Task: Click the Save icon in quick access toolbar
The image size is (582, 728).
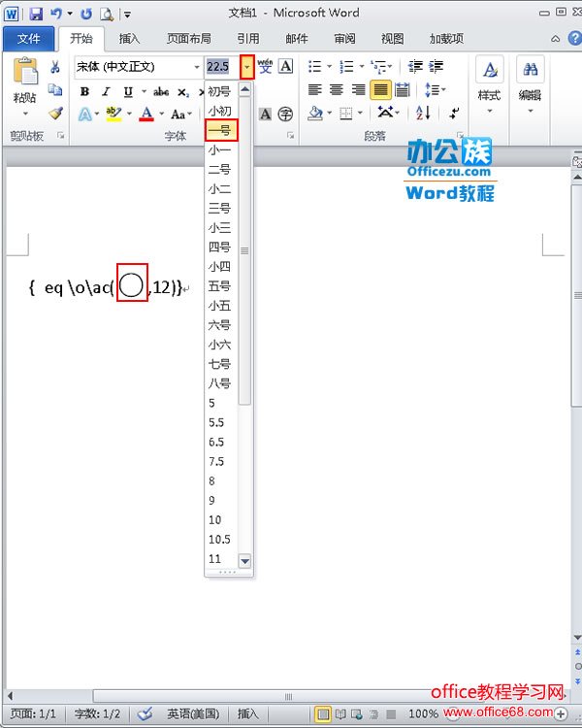Action: tap(36, 14)
